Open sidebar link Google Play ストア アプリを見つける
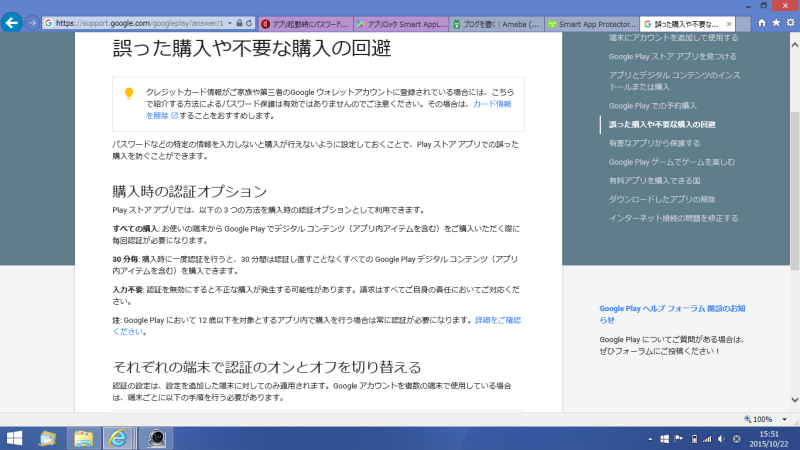The width and height of the screenshot is (800, 450). tap(672, 57)
